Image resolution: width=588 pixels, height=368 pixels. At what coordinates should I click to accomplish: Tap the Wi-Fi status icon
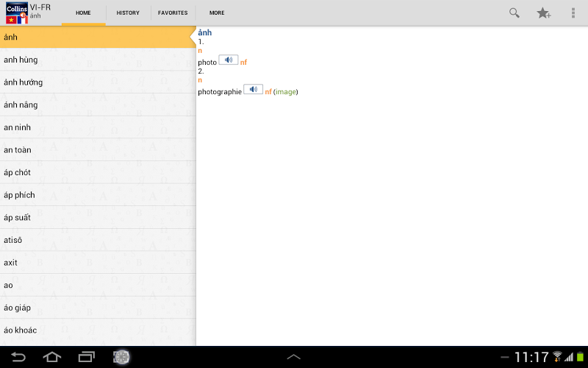coord(557,356)
